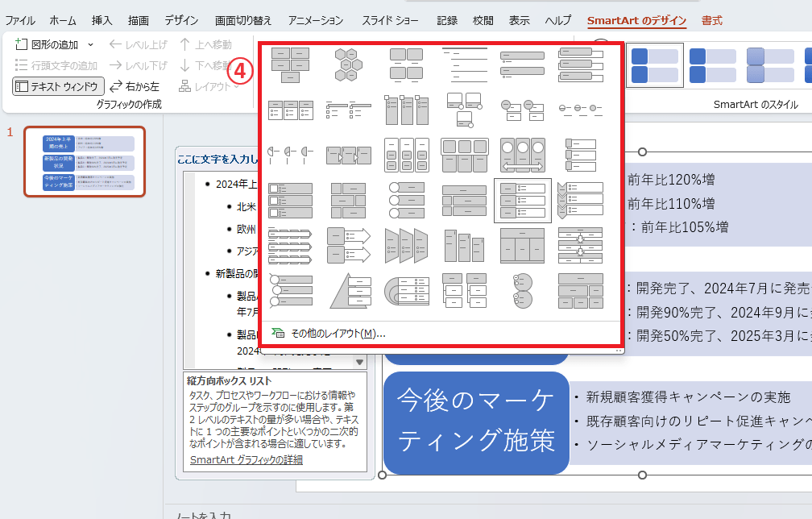
Task: Switch to the 挿入 tab
Action: [101, 21]
